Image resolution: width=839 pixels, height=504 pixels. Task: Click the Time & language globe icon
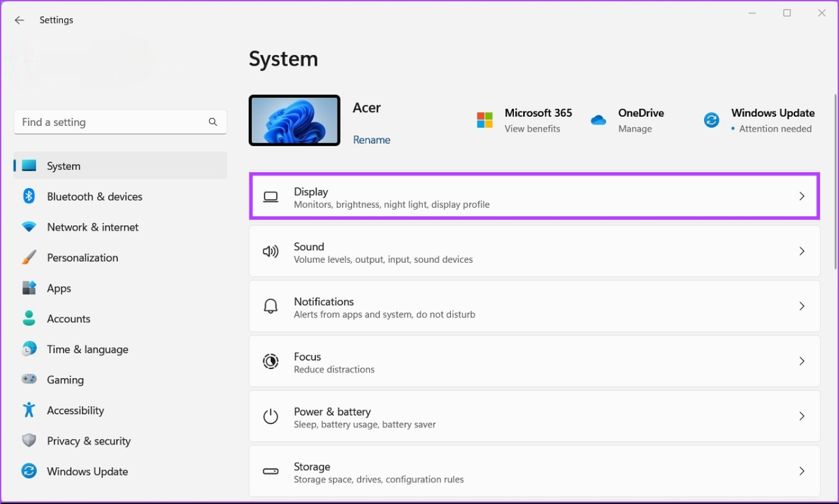(x=29, y=349)
